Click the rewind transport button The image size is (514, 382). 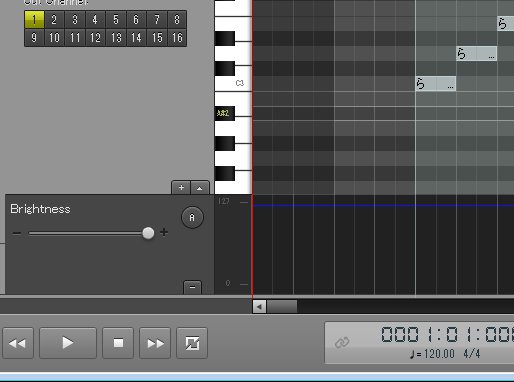18,343
